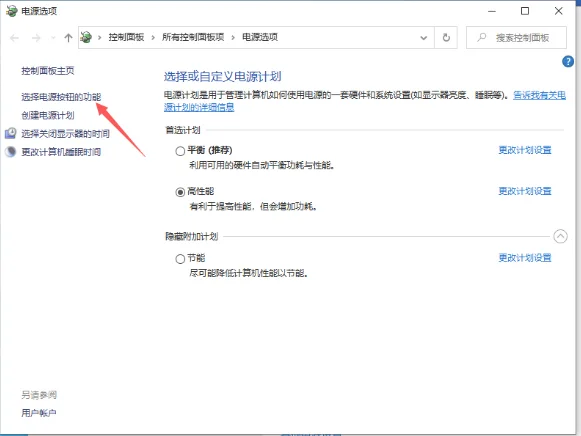581x436 pixels.
Task: Open 更改计划设置 for 高性能 plan
Action: (525, 191)
